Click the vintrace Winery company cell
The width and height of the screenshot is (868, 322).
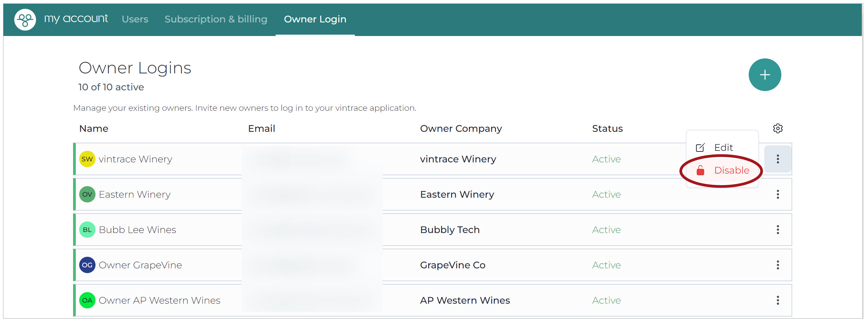coord(458,159)
